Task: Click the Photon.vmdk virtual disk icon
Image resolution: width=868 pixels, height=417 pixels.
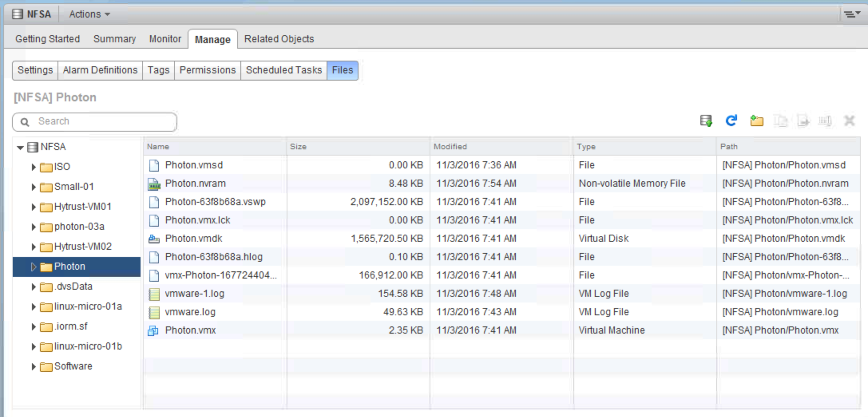Action: (x=154, y=239)
